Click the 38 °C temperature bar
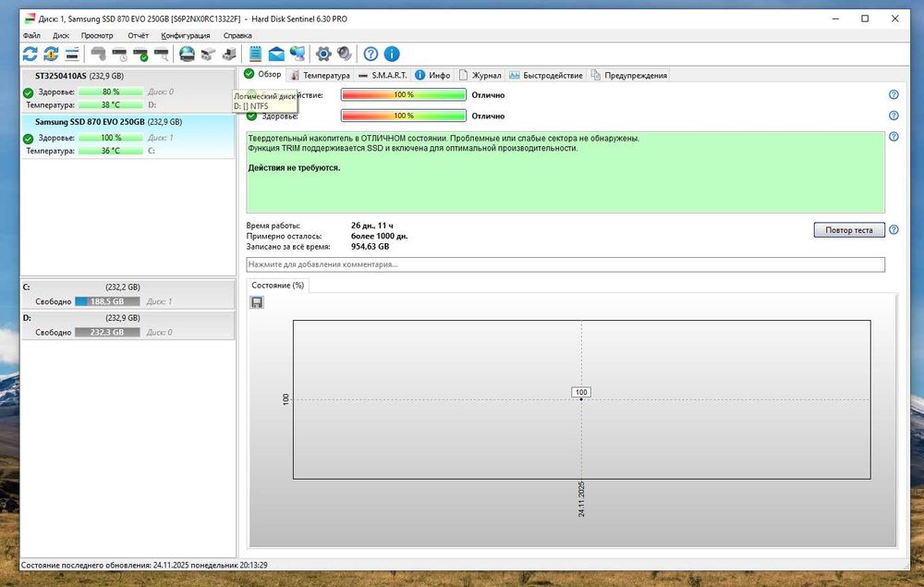 [111, 104]
